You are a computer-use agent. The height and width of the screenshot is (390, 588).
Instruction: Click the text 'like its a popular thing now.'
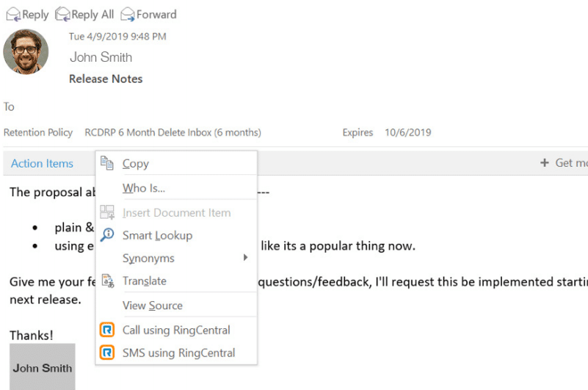338,246
